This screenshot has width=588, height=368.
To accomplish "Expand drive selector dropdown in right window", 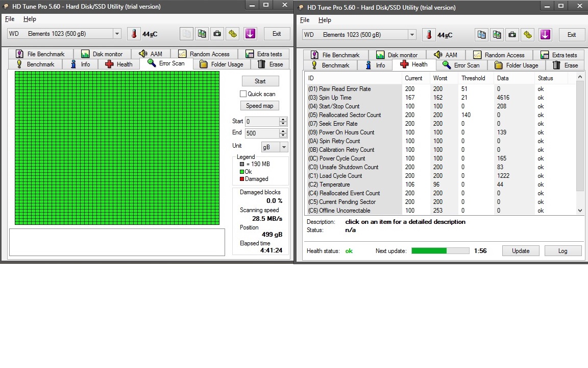I will tap(412, 35).
